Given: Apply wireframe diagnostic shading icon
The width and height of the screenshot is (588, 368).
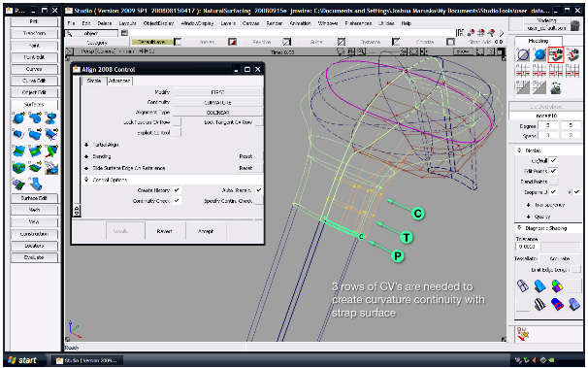Looking at the screenshot, I should click(522, 285).
